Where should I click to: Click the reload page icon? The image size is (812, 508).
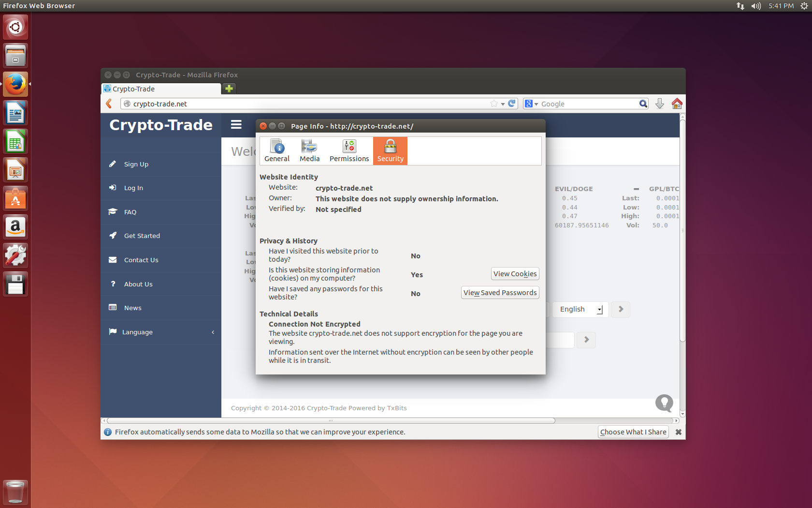tap(511, 104)
